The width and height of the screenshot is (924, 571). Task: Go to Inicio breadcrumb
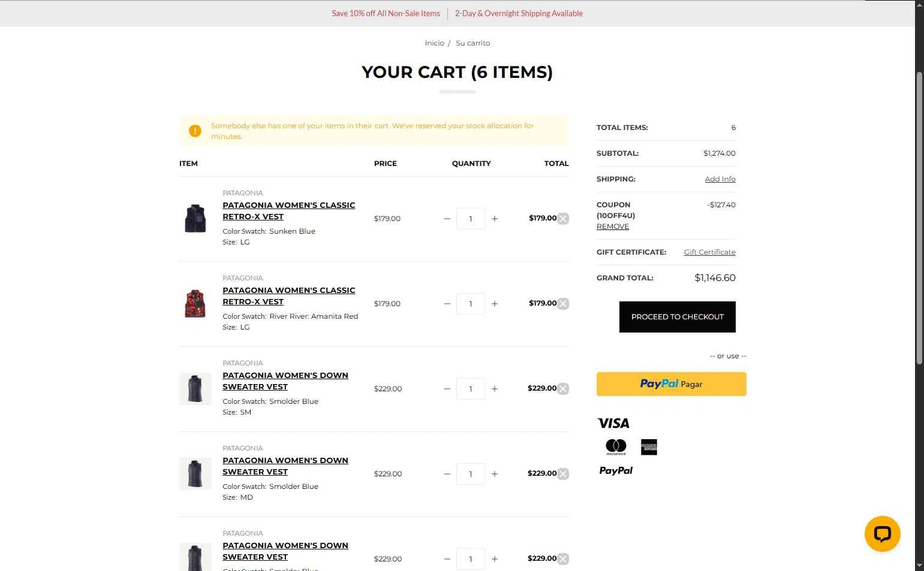(435, 43)
